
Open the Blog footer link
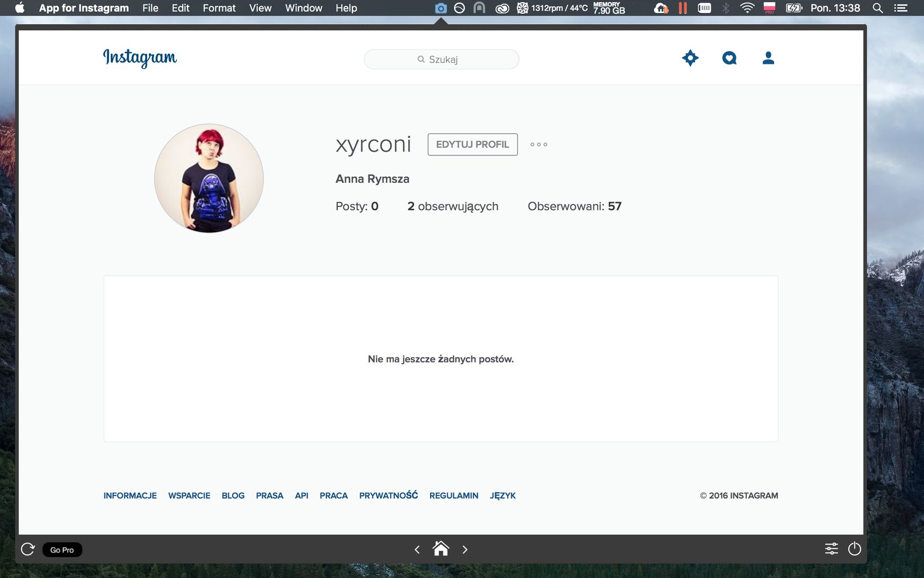(233, 495)
